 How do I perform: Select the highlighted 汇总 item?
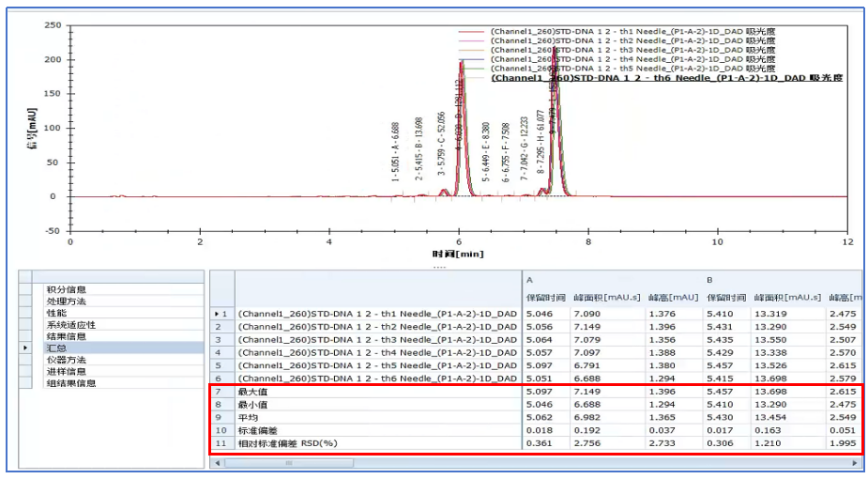click(x=56, y=348)
